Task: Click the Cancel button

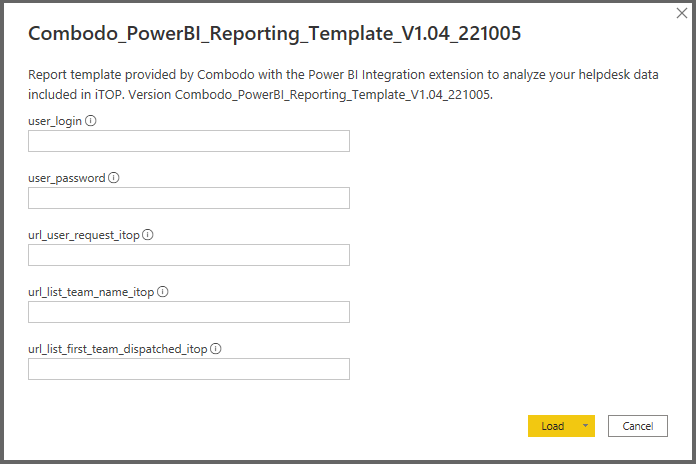Action: point(637,426)
